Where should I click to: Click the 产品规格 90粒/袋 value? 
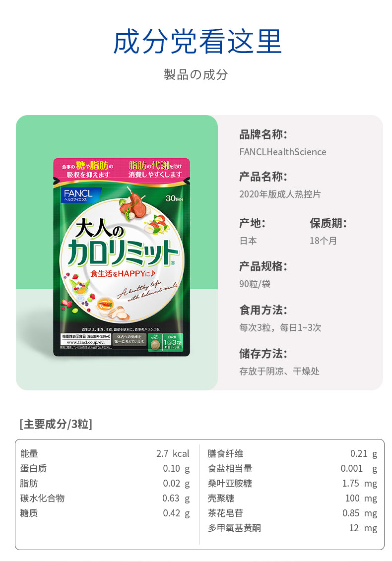[255, 284]
